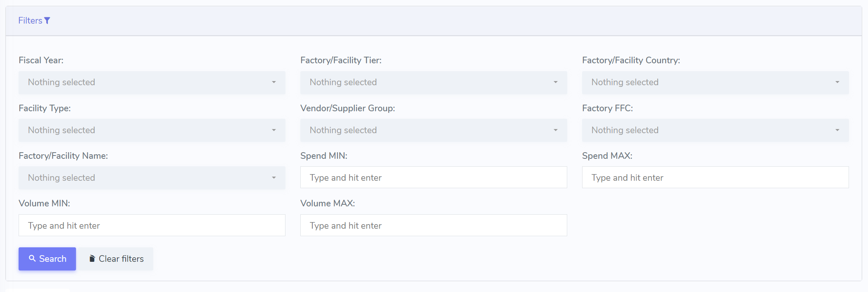This screenshot has width=868, height=292.
Task: Click the Clear filters button
Action: (116, 259)
